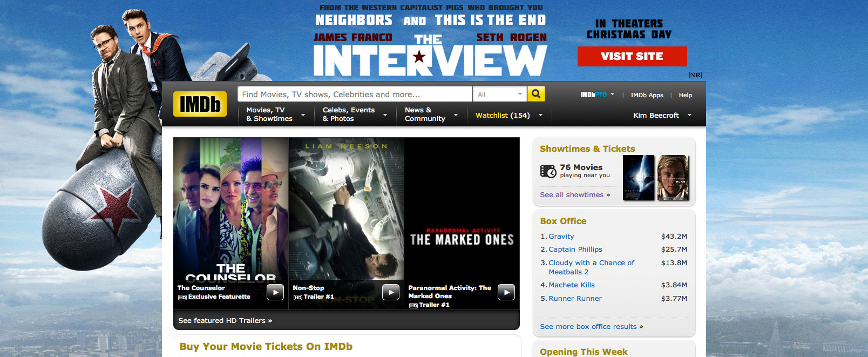Click the $13.8M gross figure
This screenshot has height=357, width=868.
pos(674,262)
